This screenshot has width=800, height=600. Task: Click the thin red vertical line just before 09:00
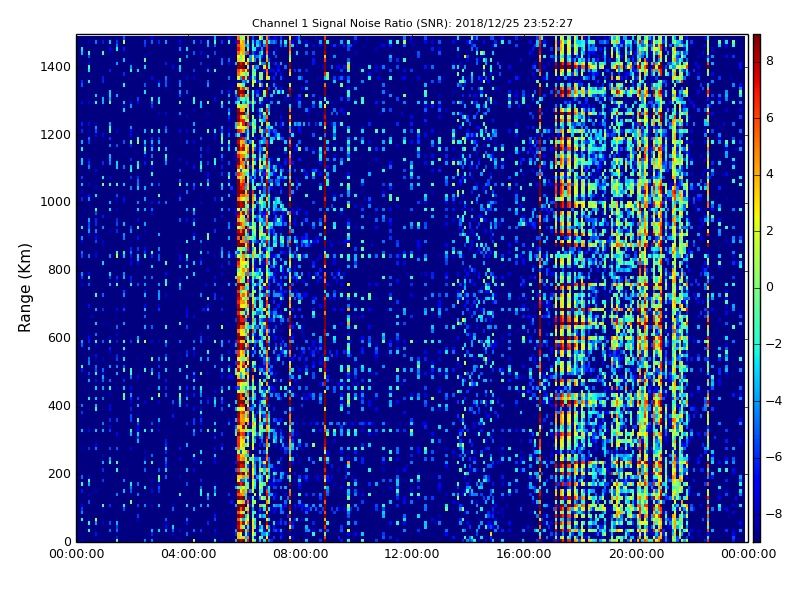click(x=324, y=288)
